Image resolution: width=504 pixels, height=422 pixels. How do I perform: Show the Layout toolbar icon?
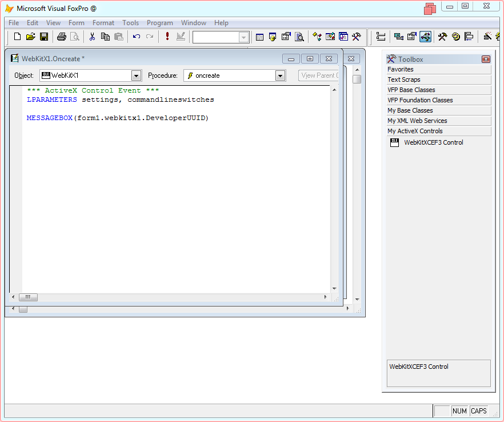click(x=469, y=37)
